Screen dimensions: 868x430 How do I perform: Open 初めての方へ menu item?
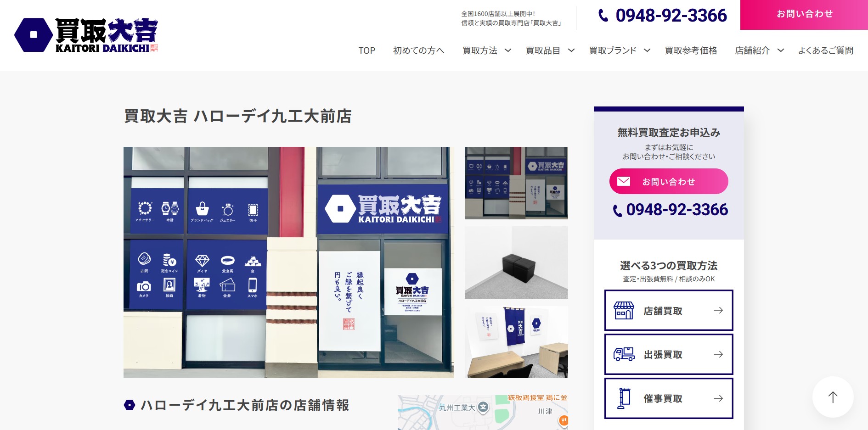click(418, 50)
